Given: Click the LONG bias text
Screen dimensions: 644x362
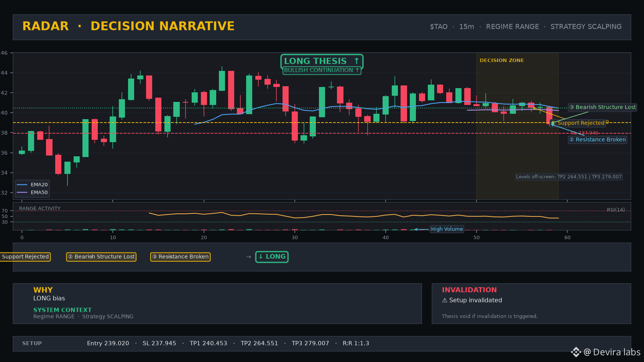Looking at the screenshot, I should point(49,298).
